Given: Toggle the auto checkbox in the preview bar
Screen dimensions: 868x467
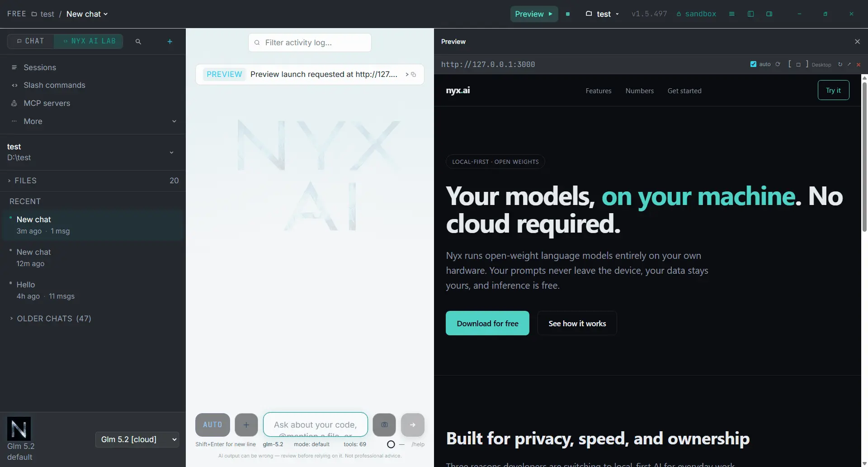Looking at the screenshot, I should click(x=753, y=64).
